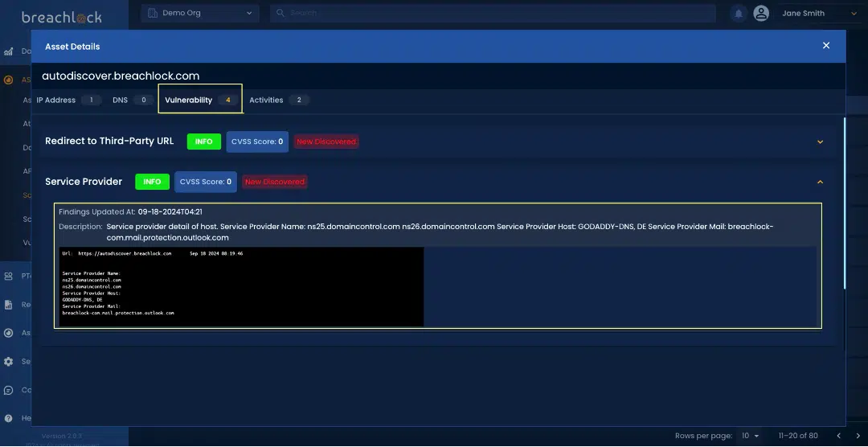Click the Service Provider heading
The image size is (868, 447).
click(x=84, y=182)
